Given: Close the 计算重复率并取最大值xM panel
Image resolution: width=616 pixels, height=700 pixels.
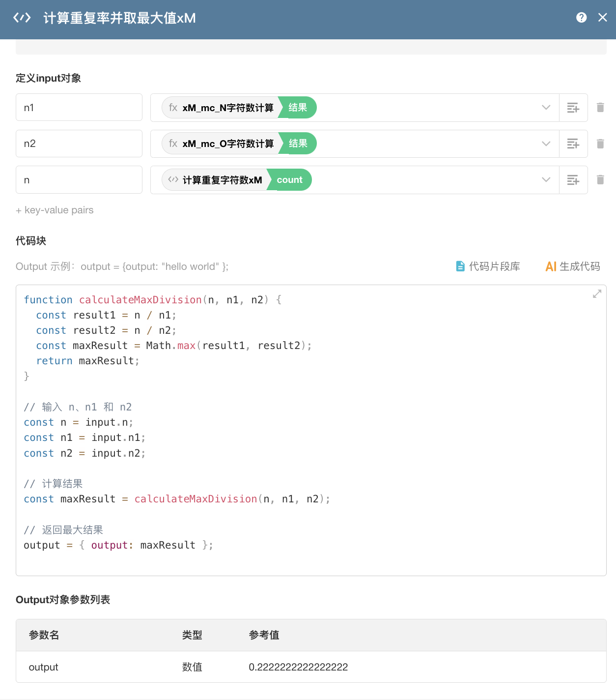Looking at the screenshot, I should coord(603,18).
